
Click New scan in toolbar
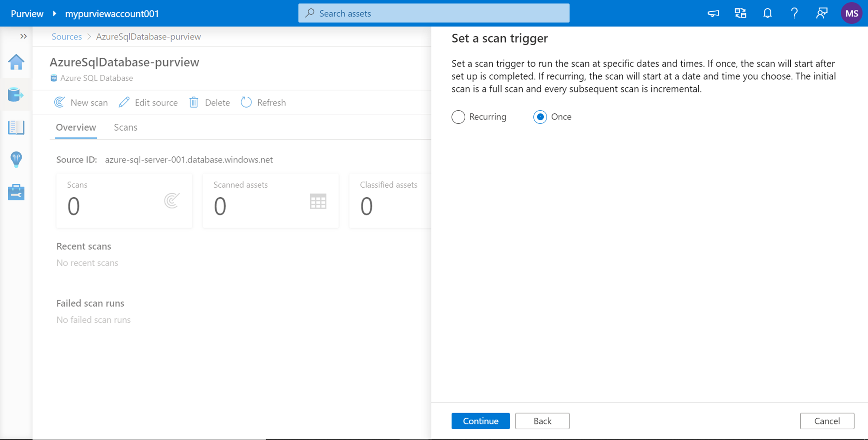[x=81, y=103]
